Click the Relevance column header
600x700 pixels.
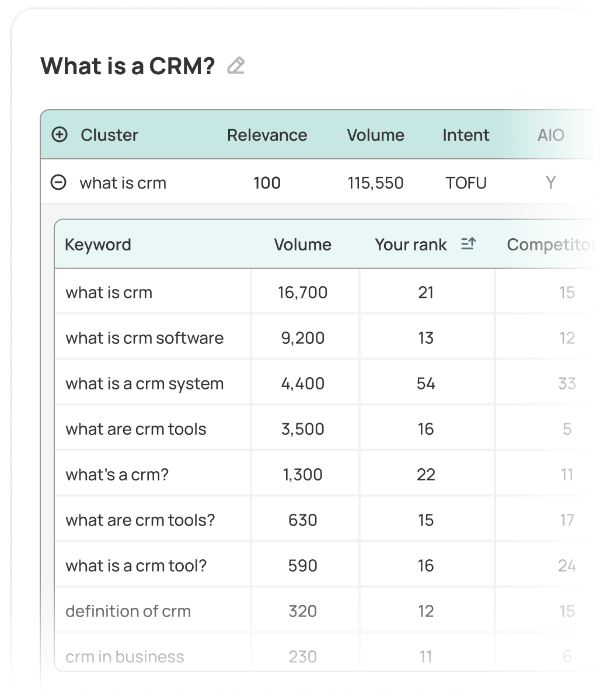(x=267, y=135)
